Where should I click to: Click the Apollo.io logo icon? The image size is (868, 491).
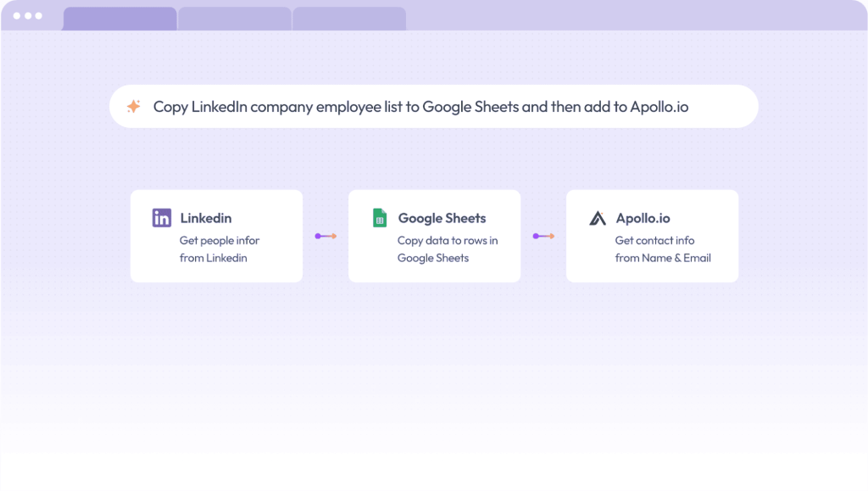click(598, 218)
